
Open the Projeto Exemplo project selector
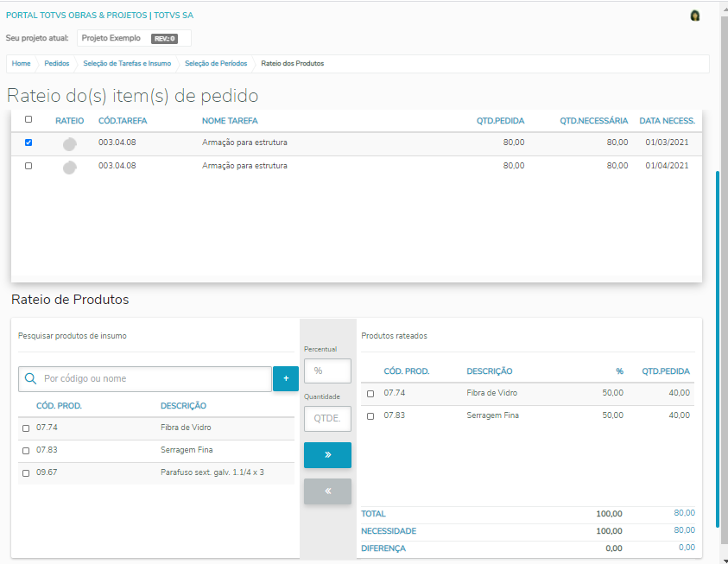coord(133,38)
